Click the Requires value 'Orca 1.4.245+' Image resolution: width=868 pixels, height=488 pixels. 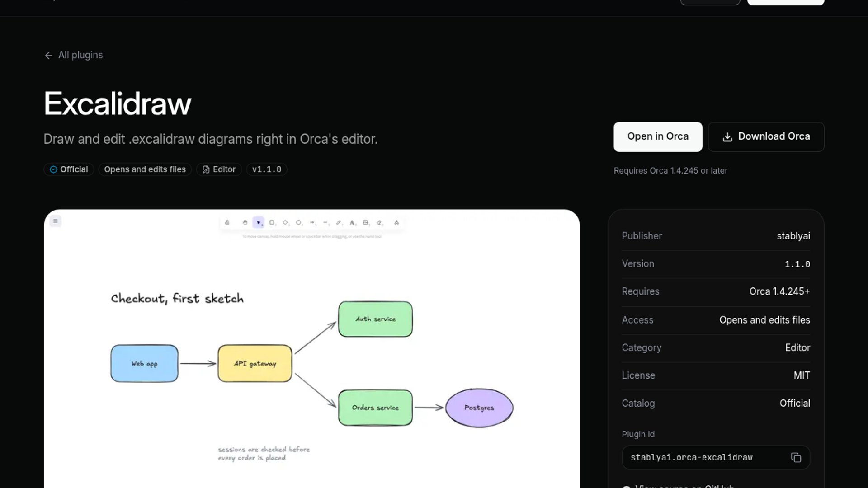point(779,291)
